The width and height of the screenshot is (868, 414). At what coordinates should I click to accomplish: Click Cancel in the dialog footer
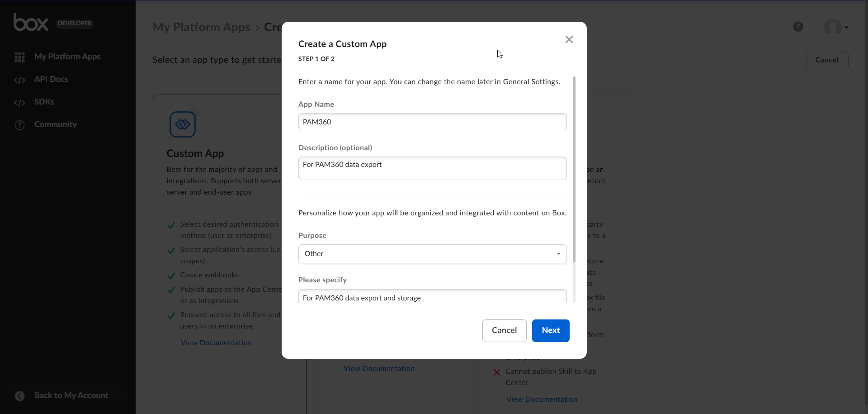pos(504,331)
